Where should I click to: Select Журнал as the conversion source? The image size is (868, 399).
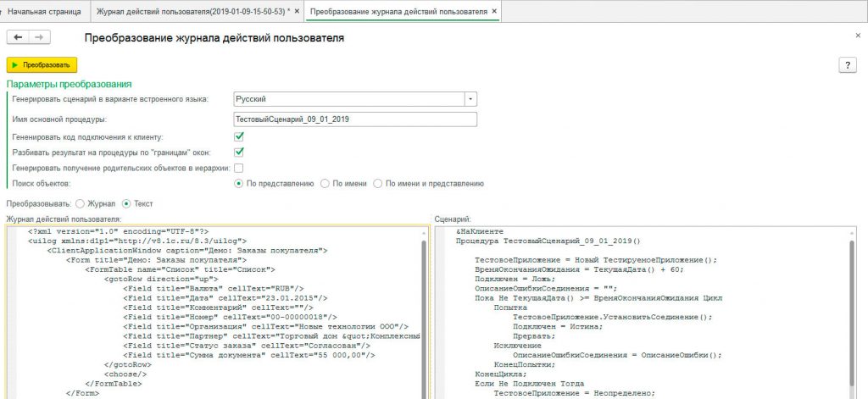[x=81, y=203]
